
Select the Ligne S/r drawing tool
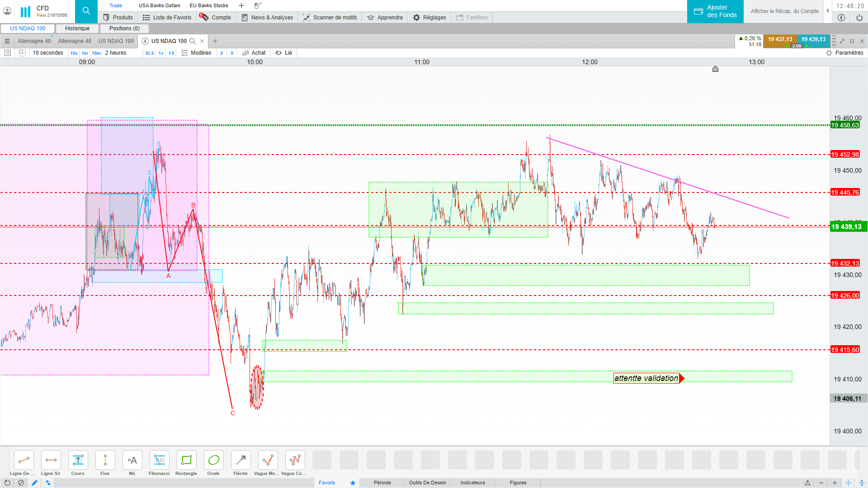pyautogui.click(x=51, y=460)
